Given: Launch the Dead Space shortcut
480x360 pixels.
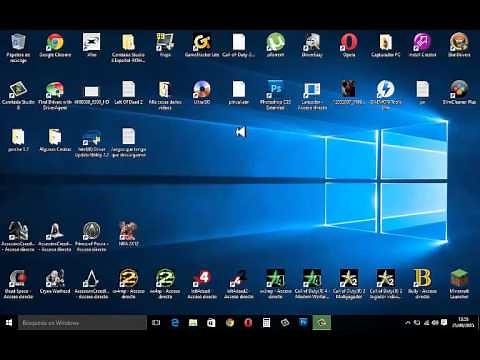Looking at the screenshot, I should pyautogui.click(x=18, y=278).
